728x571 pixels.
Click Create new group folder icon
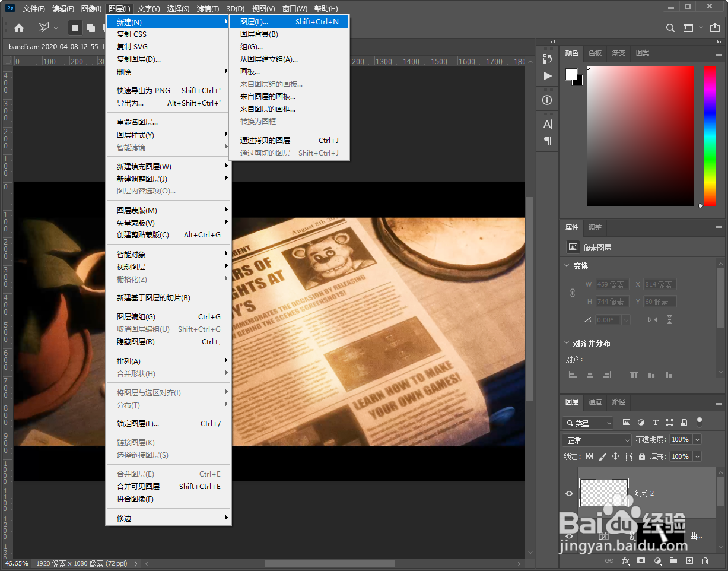point(673,560)
